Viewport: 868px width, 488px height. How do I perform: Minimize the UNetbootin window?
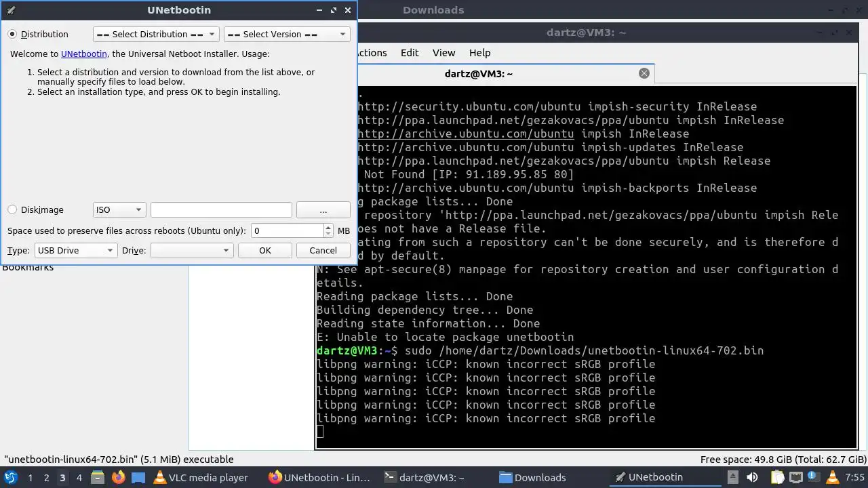click(x=319, y=10)
